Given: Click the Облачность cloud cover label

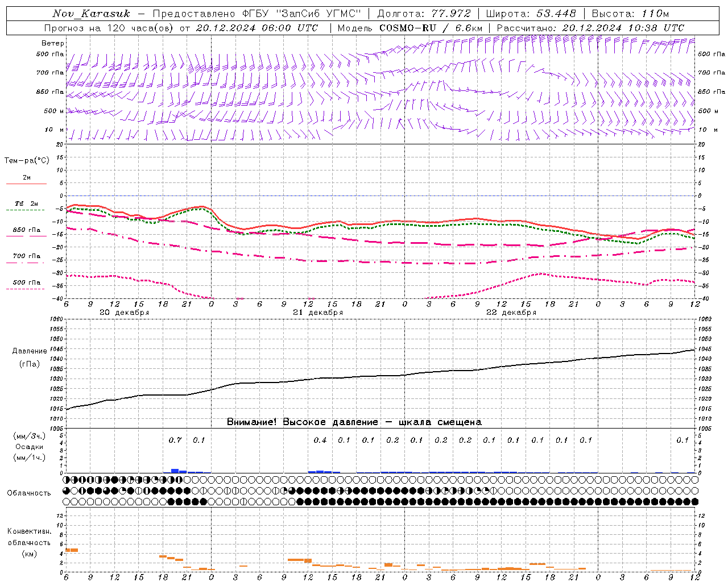Looking at the screenshot, I should (29, 493).
